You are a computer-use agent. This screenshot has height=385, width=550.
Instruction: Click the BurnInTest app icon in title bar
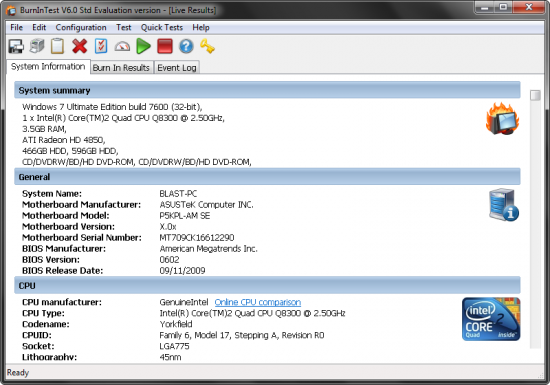pyautogui.click(x=11, y=11)
